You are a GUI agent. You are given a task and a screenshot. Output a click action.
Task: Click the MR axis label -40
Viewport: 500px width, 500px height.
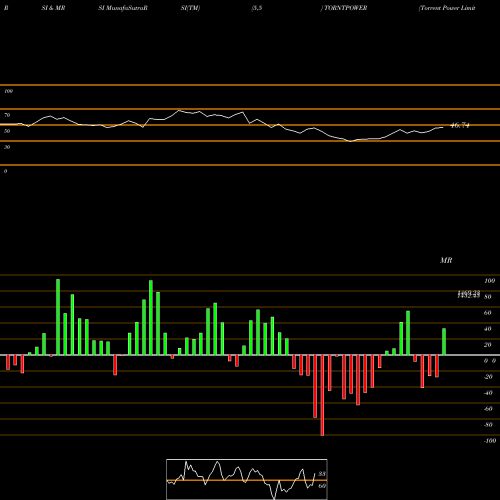488,393
